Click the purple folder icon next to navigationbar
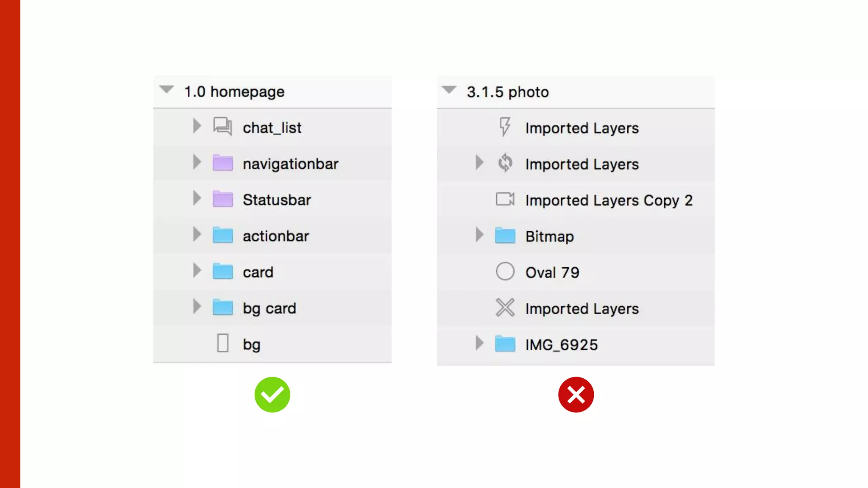 point(223,163)
